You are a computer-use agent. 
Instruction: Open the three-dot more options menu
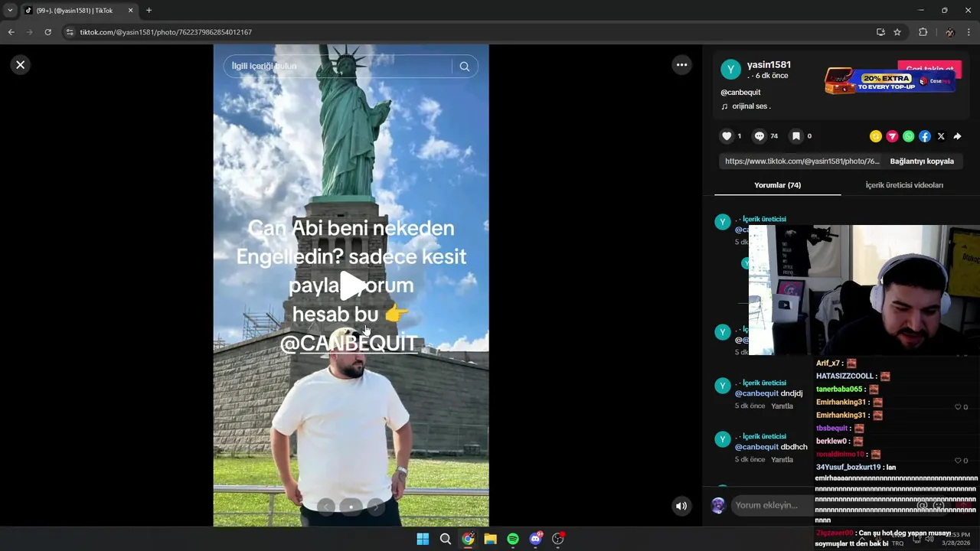tap(681, 65)
